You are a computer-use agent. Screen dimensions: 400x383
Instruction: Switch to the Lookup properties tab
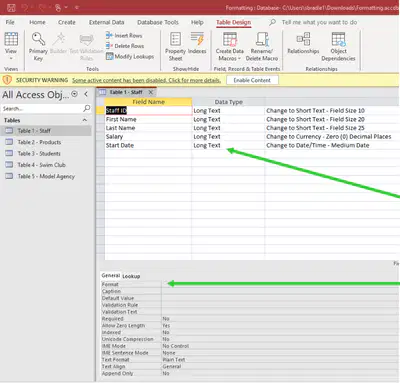click(x=131, y=276)
